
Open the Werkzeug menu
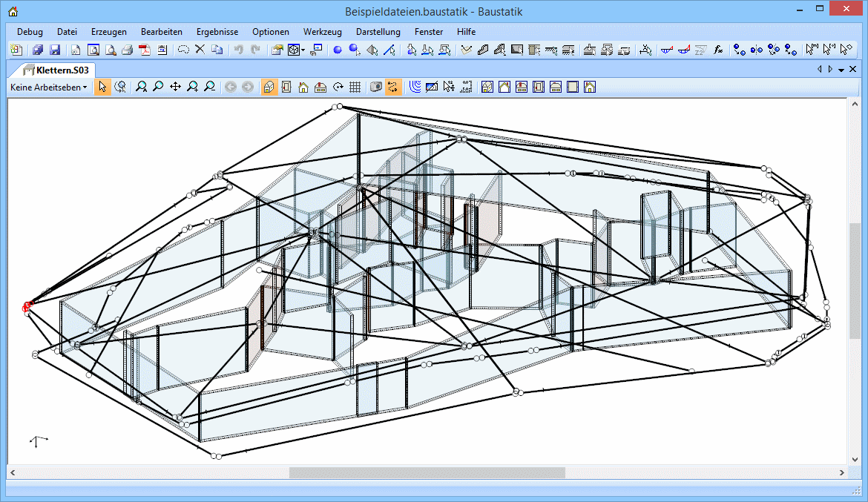pyautogui.click(x=322, y=32)
